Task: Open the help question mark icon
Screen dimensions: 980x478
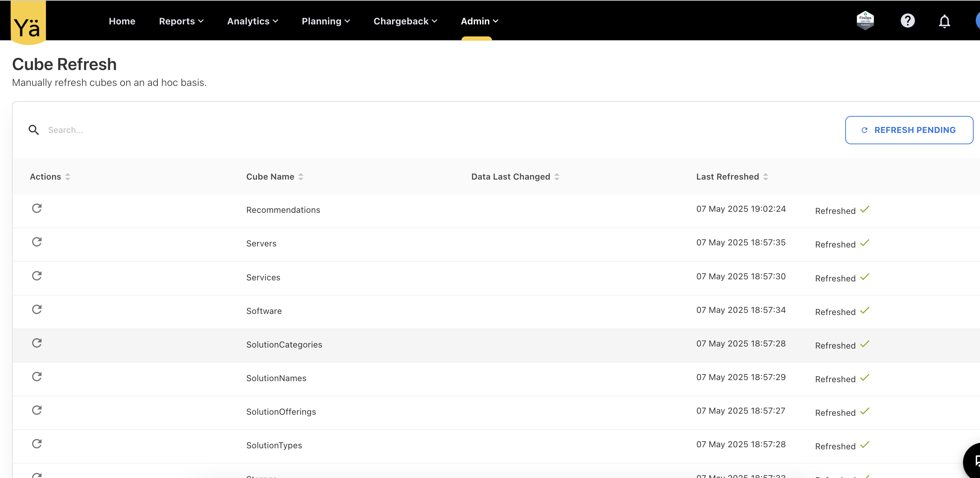Action: pos(907,21)
